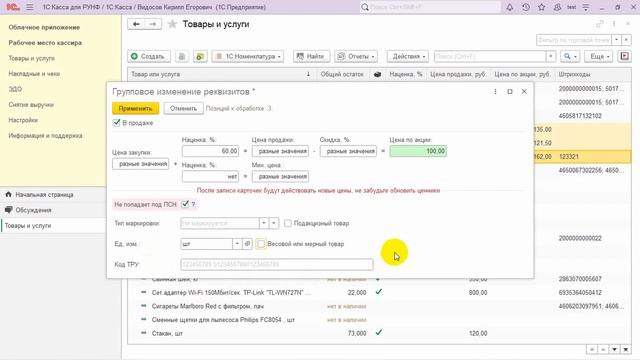Viewport: 640px width, 360px height.
Task: Open Настройки section in sidebar
Action: (x=23, y=120)
